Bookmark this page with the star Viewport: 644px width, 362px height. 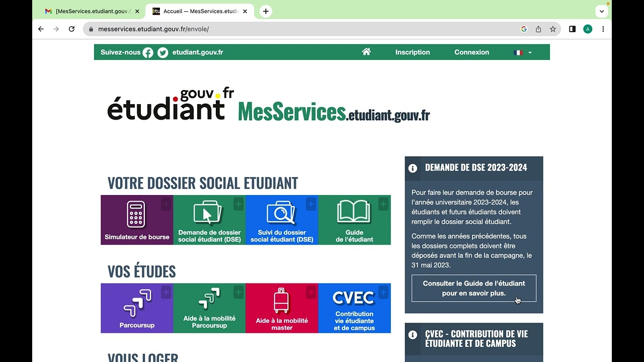[x=553, y=29]
